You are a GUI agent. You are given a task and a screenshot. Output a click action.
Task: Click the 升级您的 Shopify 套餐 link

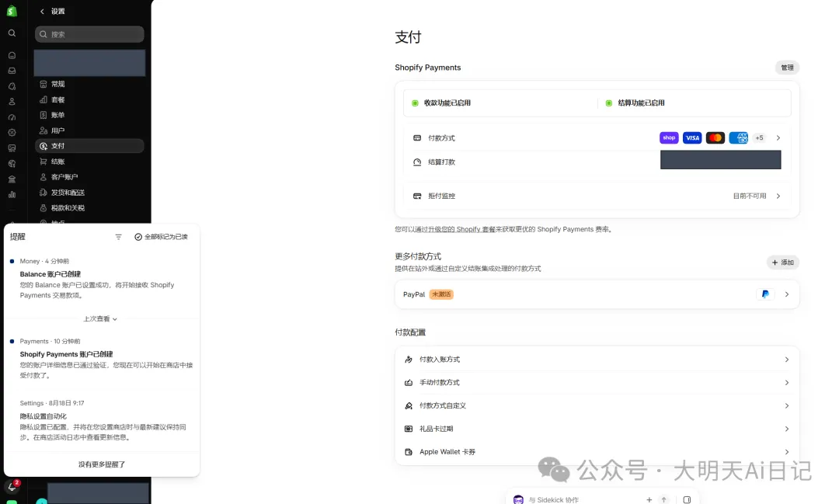(x=461, y=230)
